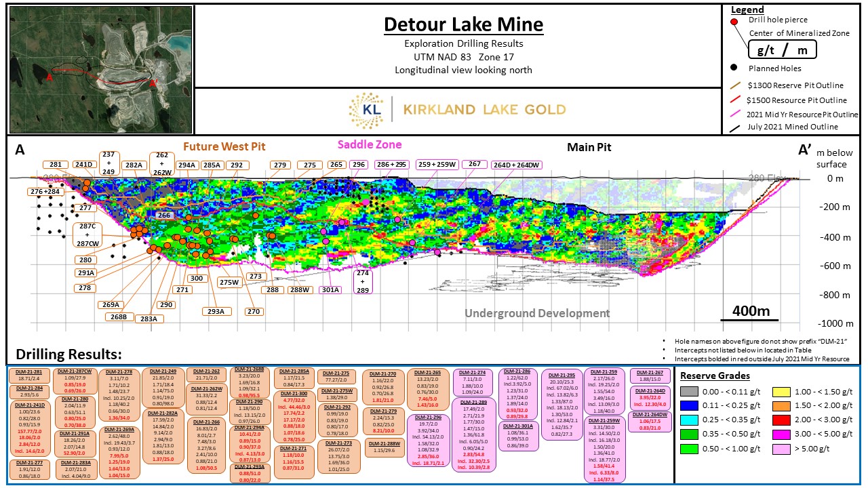Image resolution: width=868 pixels, height=488 pixels.
Task: Click the 264D + 264DW hole label
Action: point(516,165)
